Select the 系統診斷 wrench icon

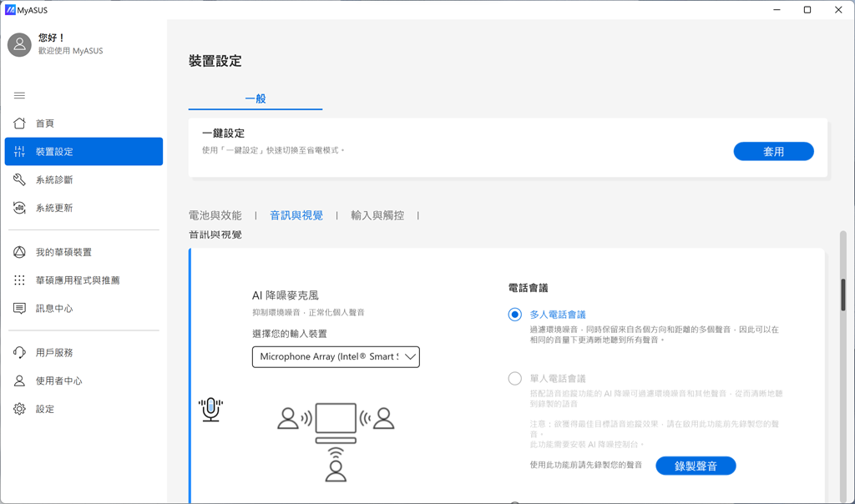(x=19, y=180)
